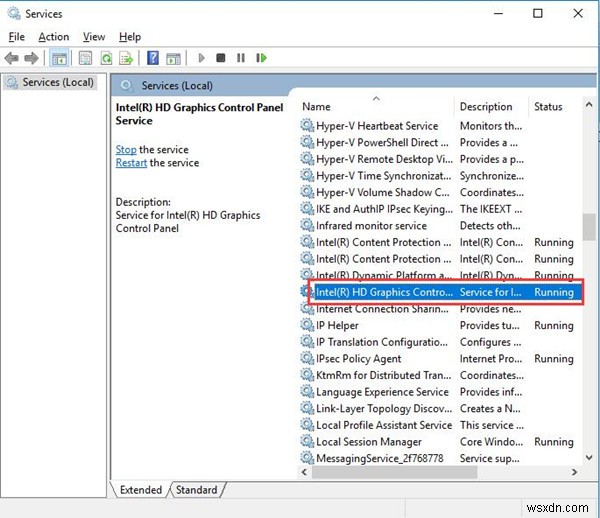
Task: Click the Stop the service link
Action: 126,149
